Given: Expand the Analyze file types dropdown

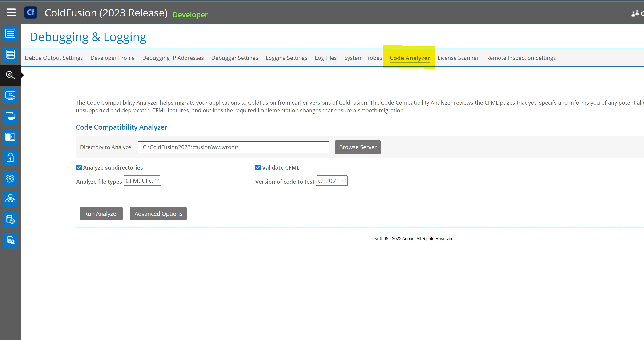Looking at the screenshot, I should (x=142, y=181).
